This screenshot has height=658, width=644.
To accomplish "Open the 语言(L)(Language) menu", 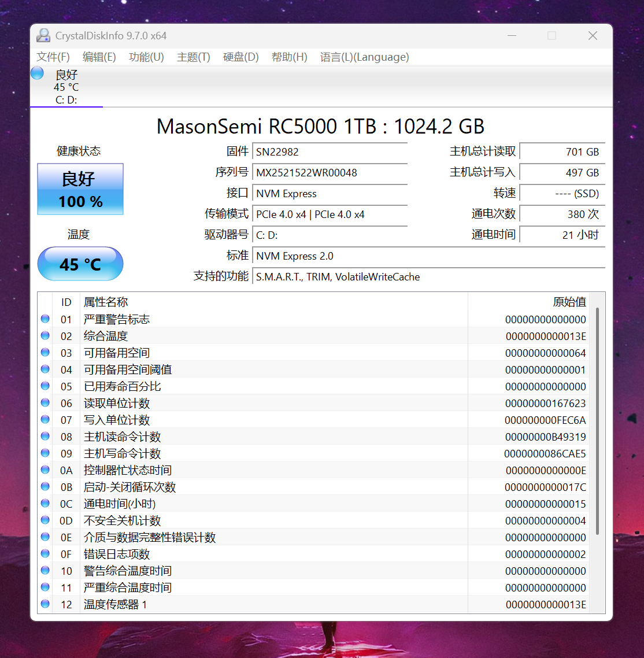I will (364, 57).
